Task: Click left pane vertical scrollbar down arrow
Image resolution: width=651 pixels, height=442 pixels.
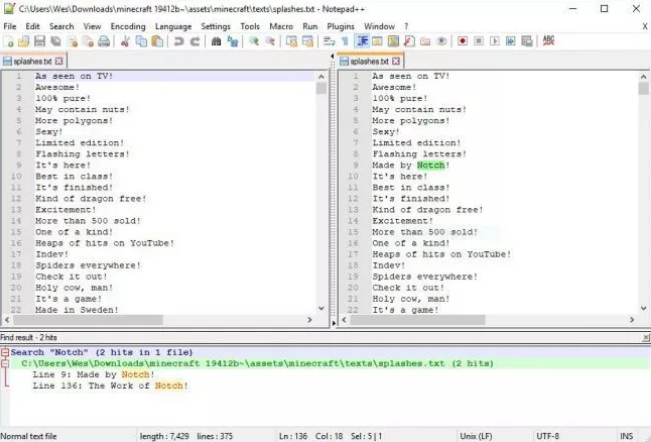Action: coord(321,308)
